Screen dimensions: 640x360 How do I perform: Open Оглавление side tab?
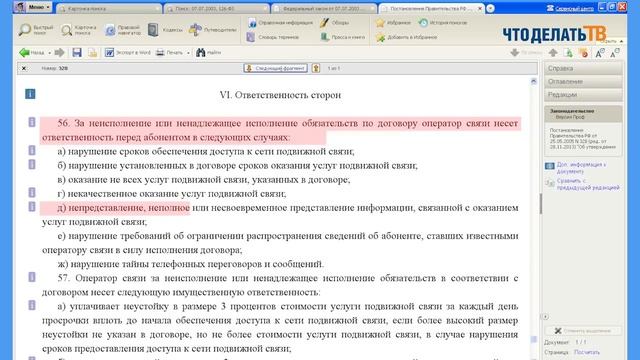(583, 82)
